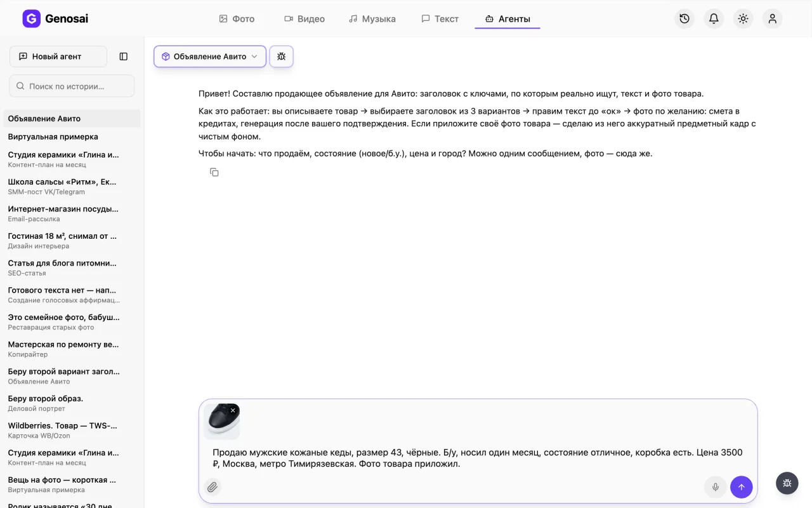Click the bug icon beside agent dropdown

click(282, 57)
